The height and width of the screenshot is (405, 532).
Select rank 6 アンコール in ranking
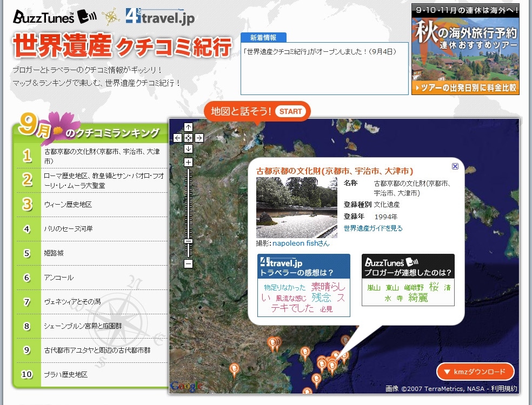58,278
